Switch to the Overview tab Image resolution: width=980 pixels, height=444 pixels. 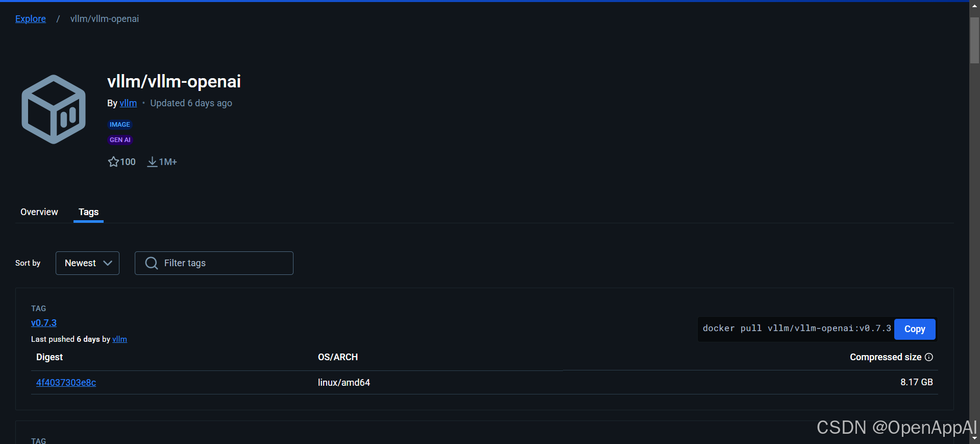click(39, 212)
